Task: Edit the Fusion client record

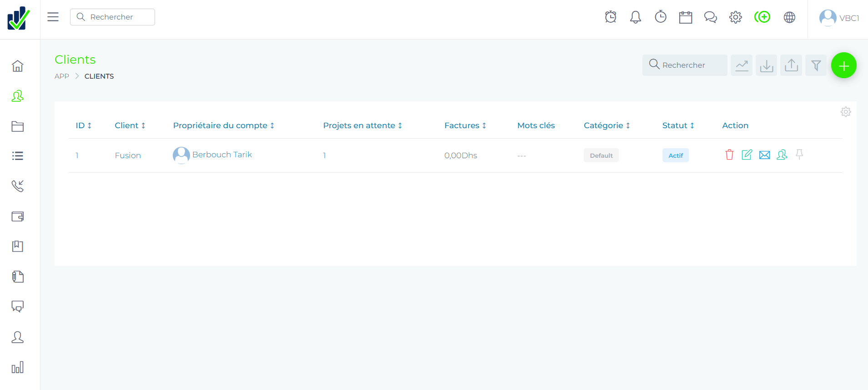Action: [x=747, y=155]
